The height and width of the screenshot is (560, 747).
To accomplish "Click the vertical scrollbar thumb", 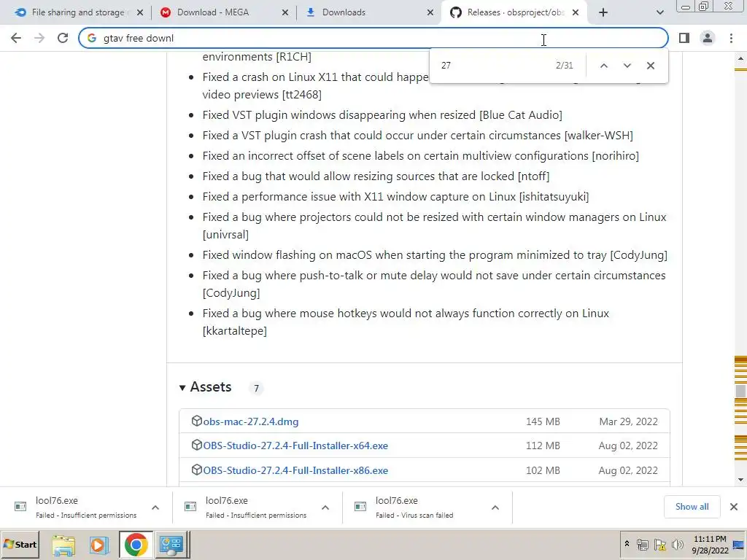I will coord(740,391).
